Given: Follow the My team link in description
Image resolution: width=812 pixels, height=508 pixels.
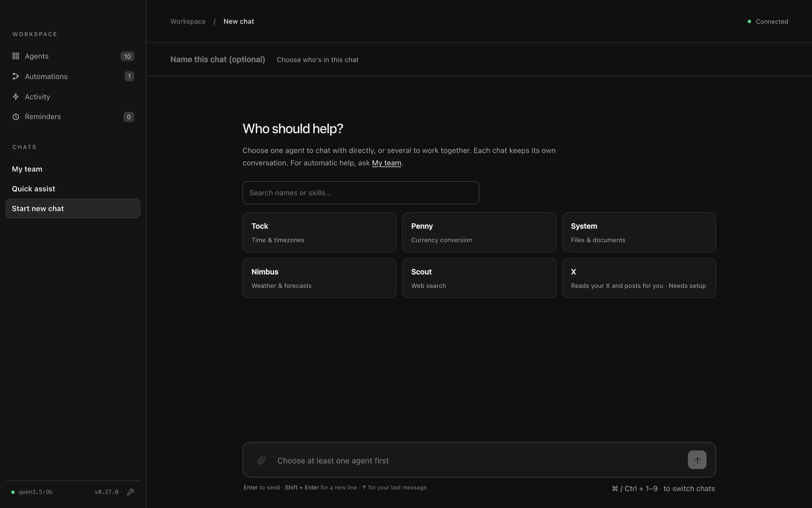Looking at the screenshot, I should (x=387, y=163).
